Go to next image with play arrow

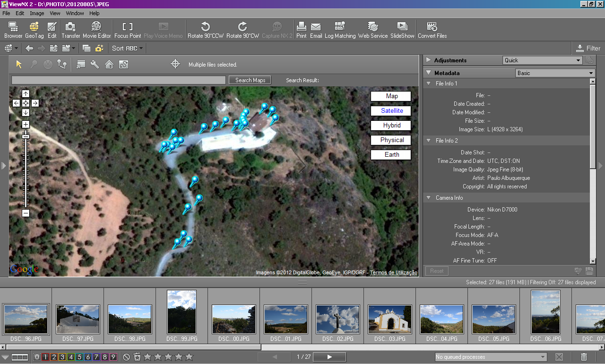point(329,357)
